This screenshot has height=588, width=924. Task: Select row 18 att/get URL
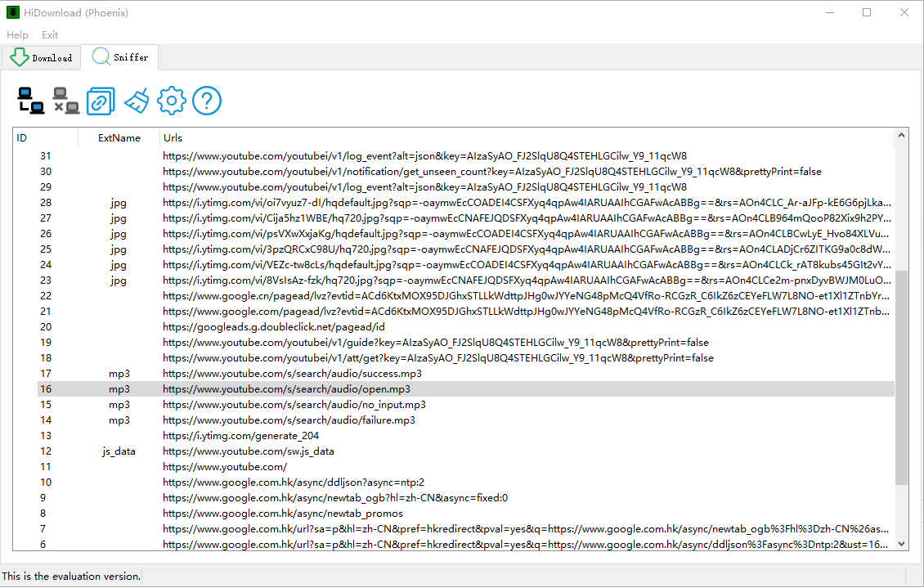pyautogui.click(x=437, y=358)
